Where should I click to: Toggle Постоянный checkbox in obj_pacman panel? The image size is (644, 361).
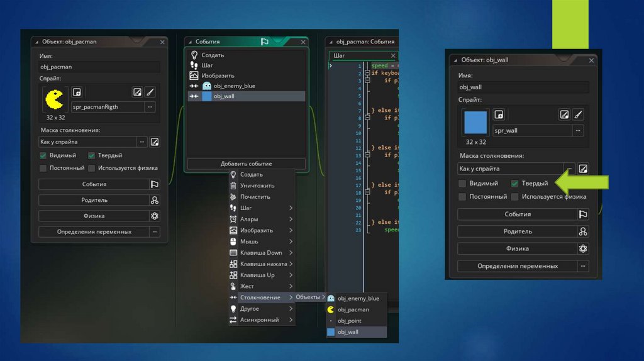[43, 168]
